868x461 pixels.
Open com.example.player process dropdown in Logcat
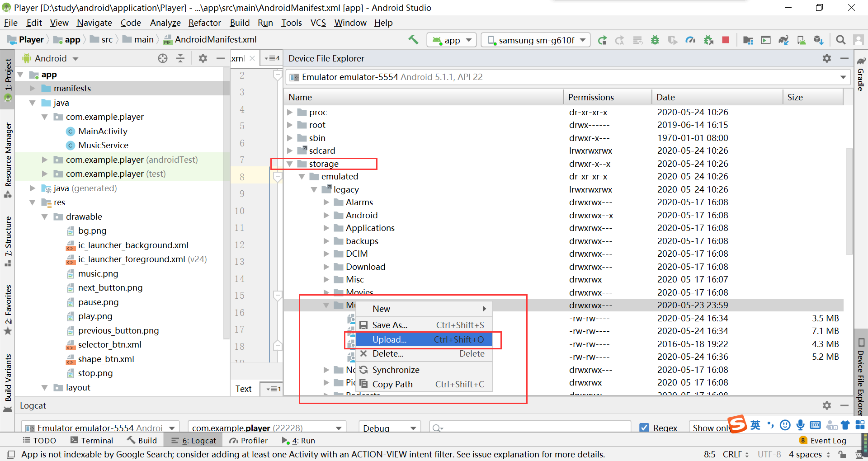(267, 428)
